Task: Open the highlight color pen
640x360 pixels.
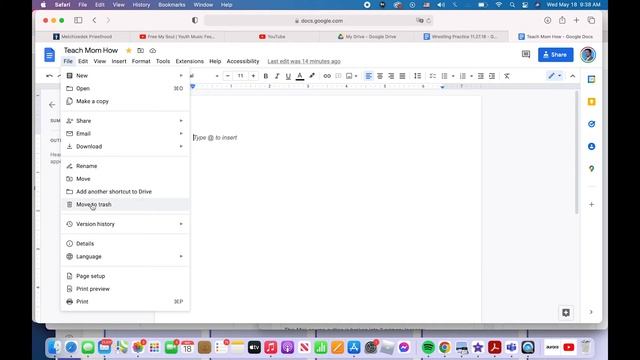Action: (x=312, y=76)
